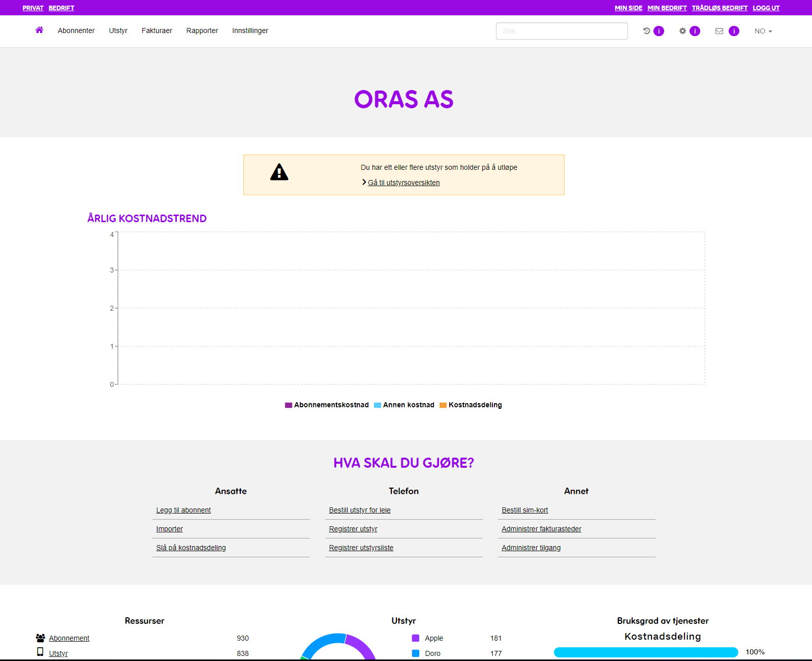
Task: Click the Apple purple legend swatch
Action: tap(416, 638)
